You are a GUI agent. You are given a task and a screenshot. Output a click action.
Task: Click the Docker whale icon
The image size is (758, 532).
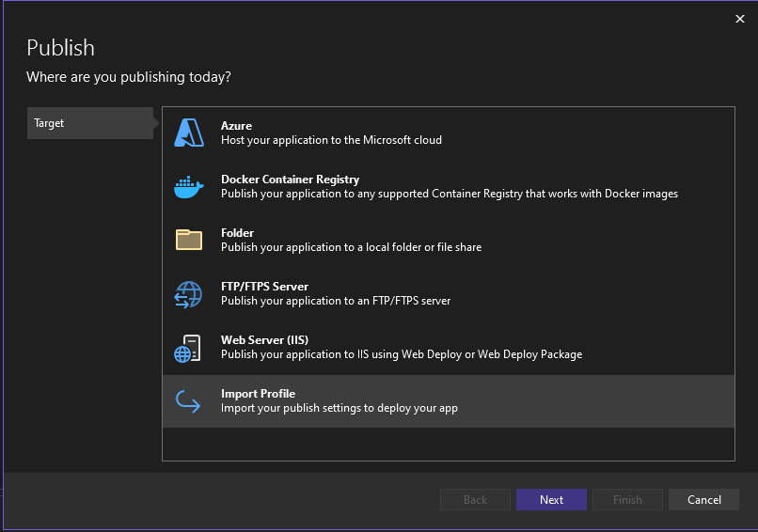click(189, 187)
